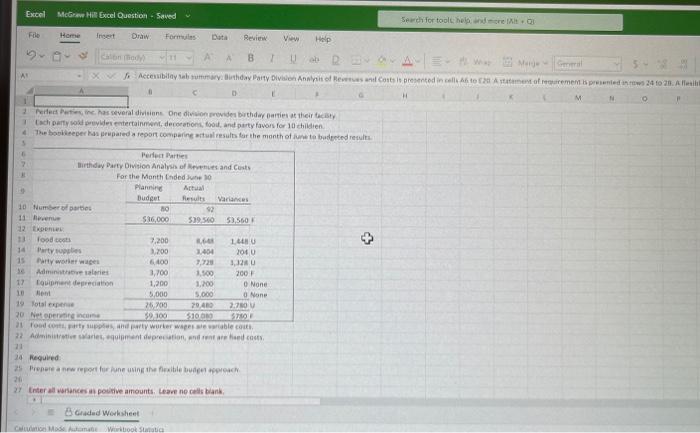Toggle Underline formatting
700x433 pixels.
click(293, 58)
